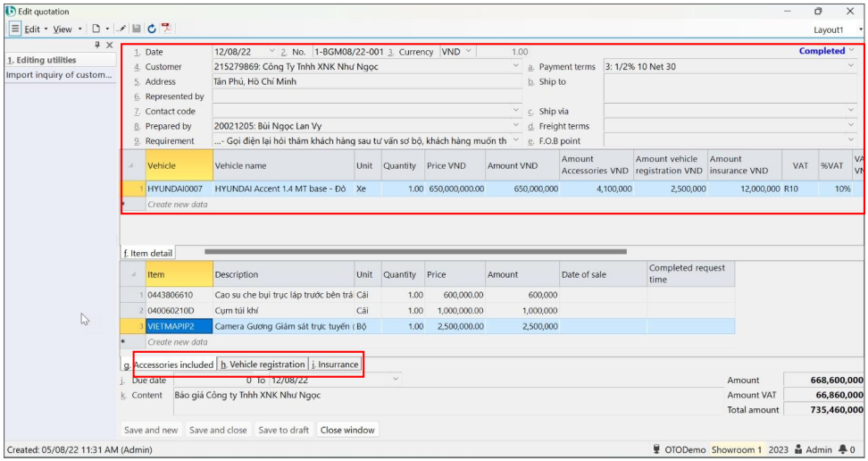The height and width of the screenshot is (461, 868).
Task: Click the new document icon
Action: point(96,29)
